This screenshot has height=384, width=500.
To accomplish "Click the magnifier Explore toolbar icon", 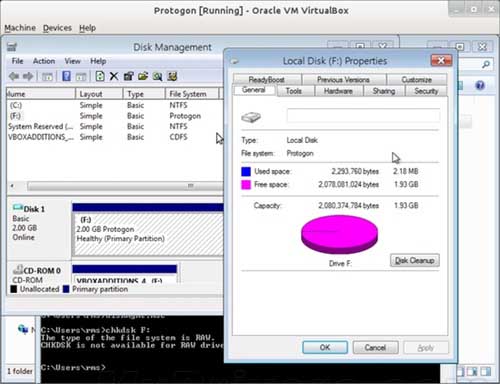I will point(157,76).
